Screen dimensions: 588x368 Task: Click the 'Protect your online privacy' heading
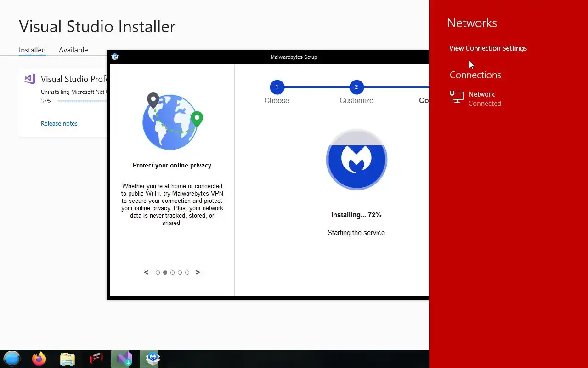pos(172,165)
